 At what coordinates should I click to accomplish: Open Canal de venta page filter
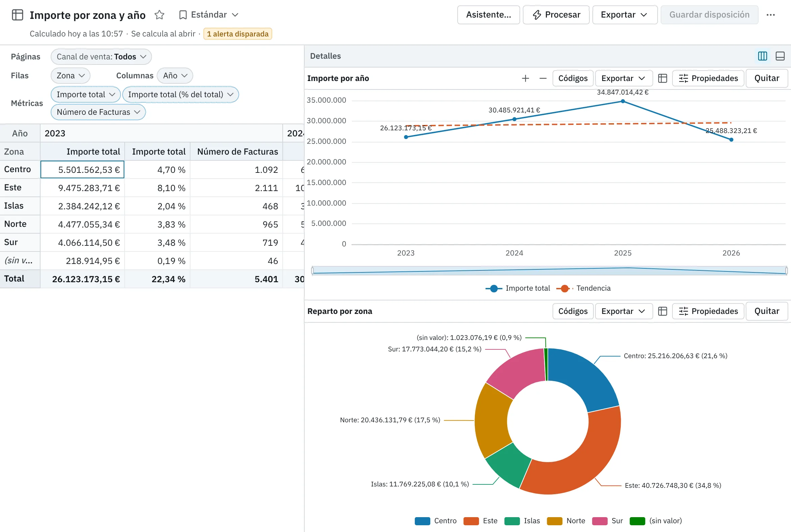tap(101, 57)
